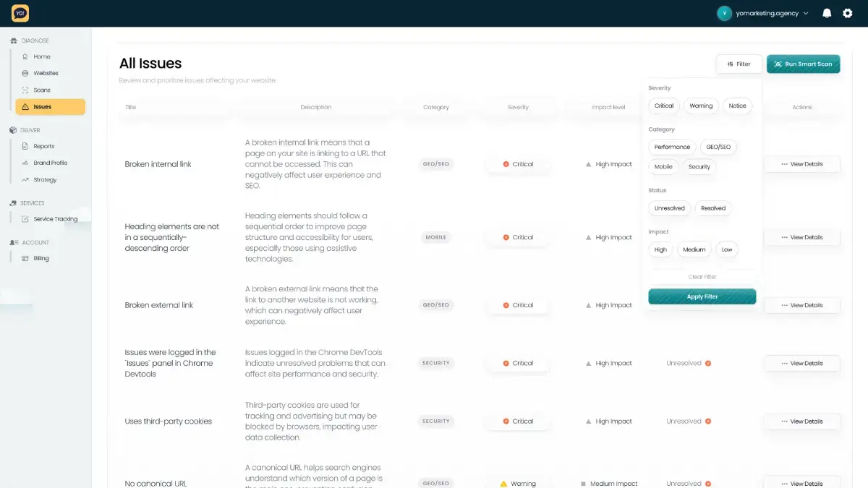Click Clear Filter link
The width and height of the screenshot is (868, 488).
[x=702, y=277]
